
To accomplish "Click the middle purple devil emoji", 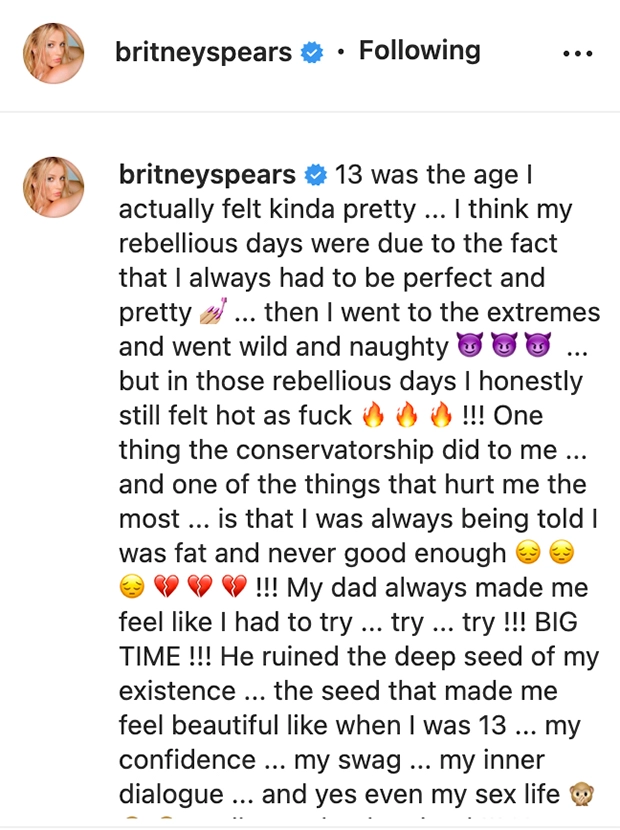I will click(504, 346).
